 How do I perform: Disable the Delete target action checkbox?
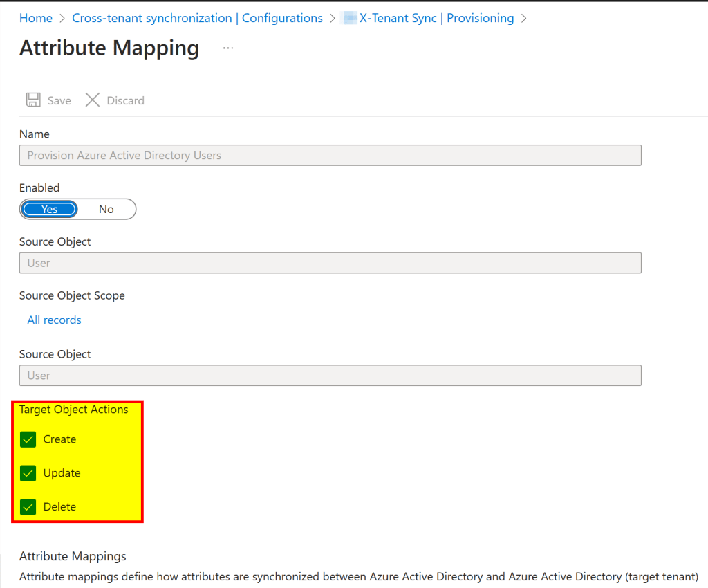(28, 507)
